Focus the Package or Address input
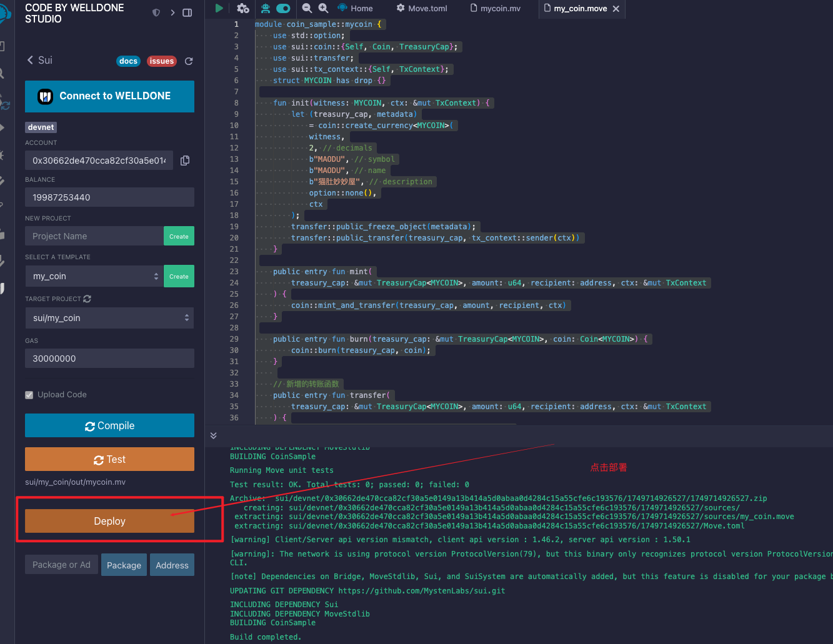The image size is (833, 644). [61, 565]
